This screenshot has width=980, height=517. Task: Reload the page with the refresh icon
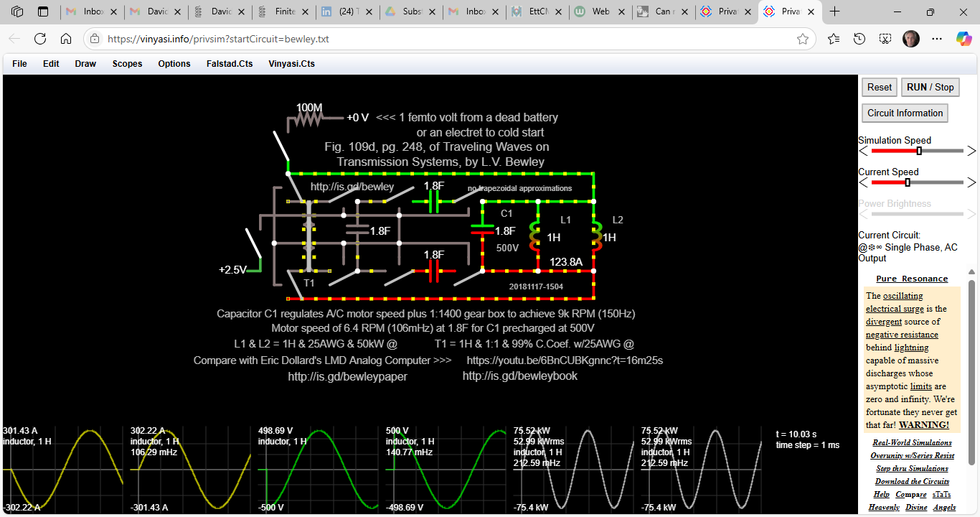(40, 39)
